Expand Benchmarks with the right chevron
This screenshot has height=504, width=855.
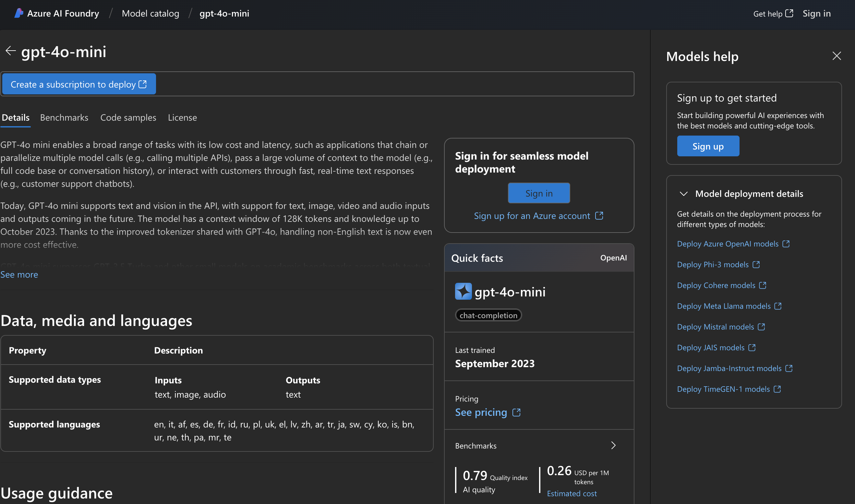coord(613,445)
